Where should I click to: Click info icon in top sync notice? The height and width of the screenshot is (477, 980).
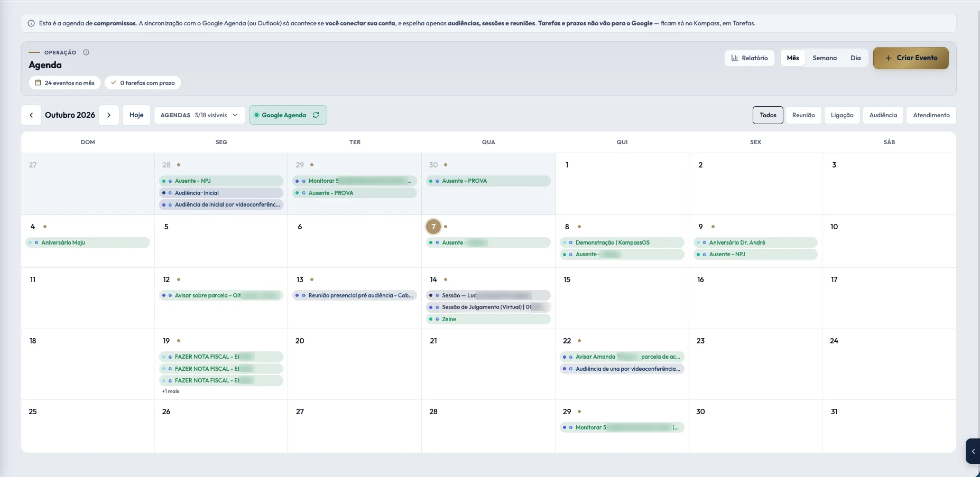[31, 23]
